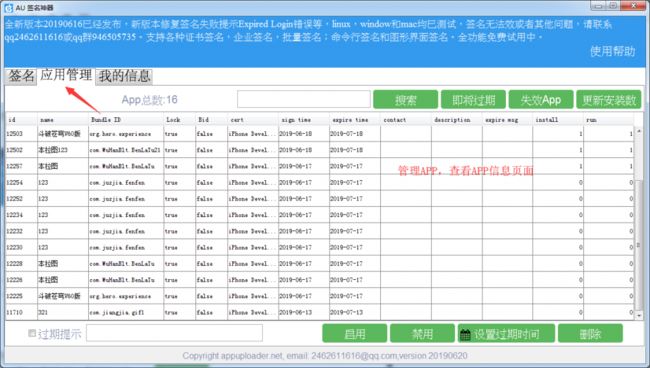This screenshot has height=368, width=650.
Task: Click the 搜索 button
Action: click(405, 99)
